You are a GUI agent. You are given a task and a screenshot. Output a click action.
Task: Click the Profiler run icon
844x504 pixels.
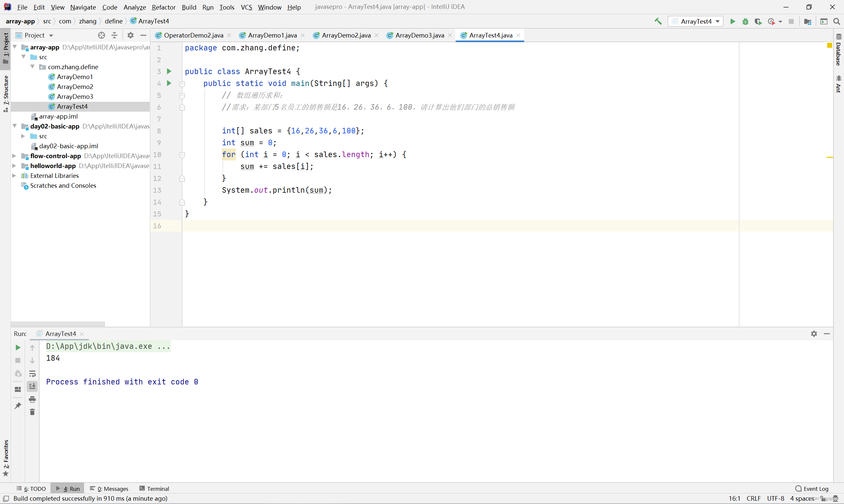(x=771, y=21)
